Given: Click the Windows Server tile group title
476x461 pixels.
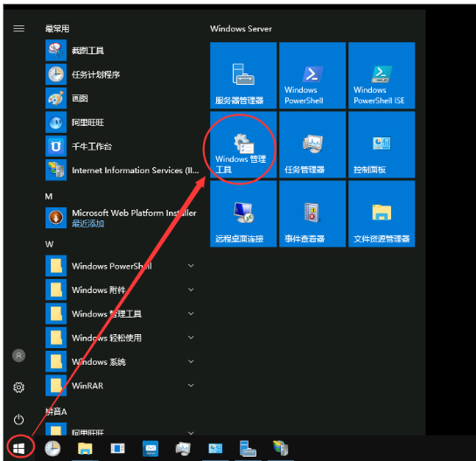Looking at the screenshot, I should [241, 29].
